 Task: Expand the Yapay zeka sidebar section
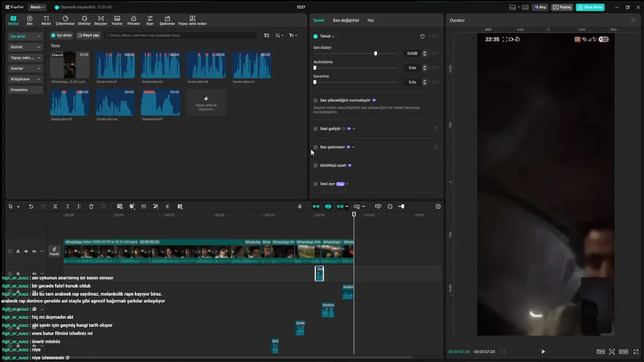click(x=25, y=57)
